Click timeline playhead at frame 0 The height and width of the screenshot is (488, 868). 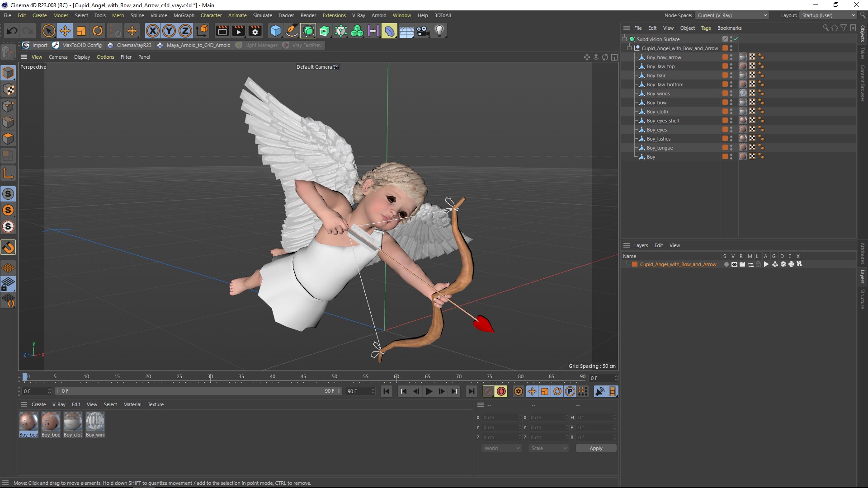pos(25,377)
